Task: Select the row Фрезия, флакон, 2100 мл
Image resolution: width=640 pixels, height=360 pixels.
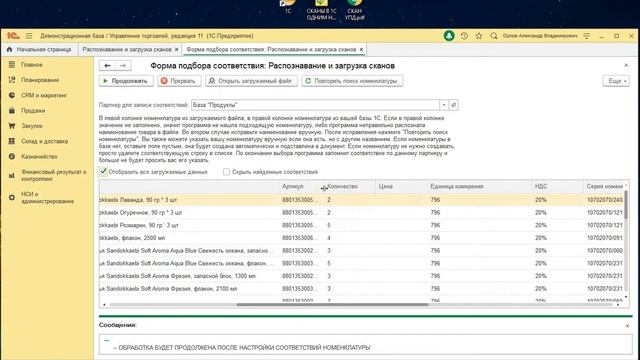Action: (x=361, y=289)
